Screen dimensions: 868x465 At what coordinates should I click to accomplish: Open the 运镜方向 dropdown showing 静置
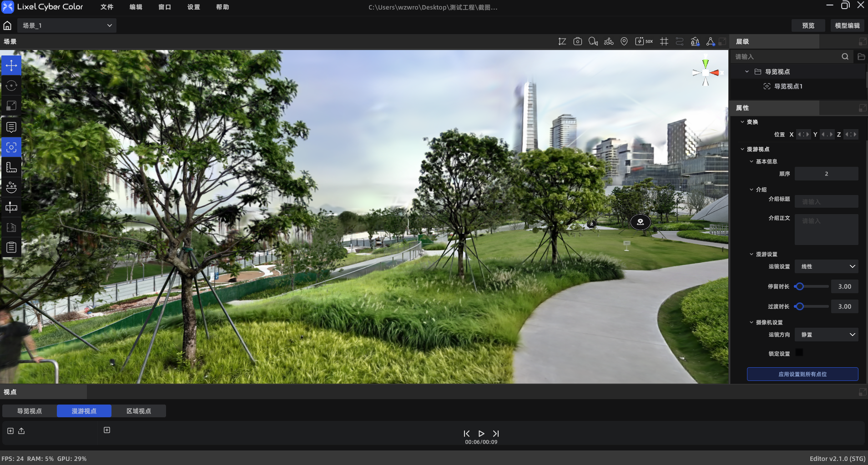click(827, 335)
